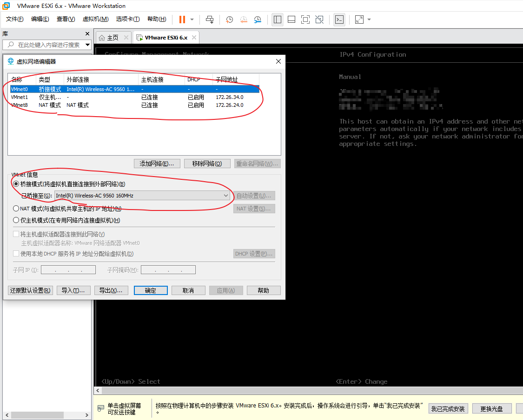
Task: Toggle the library sidebar view icon
Action: 278,20
